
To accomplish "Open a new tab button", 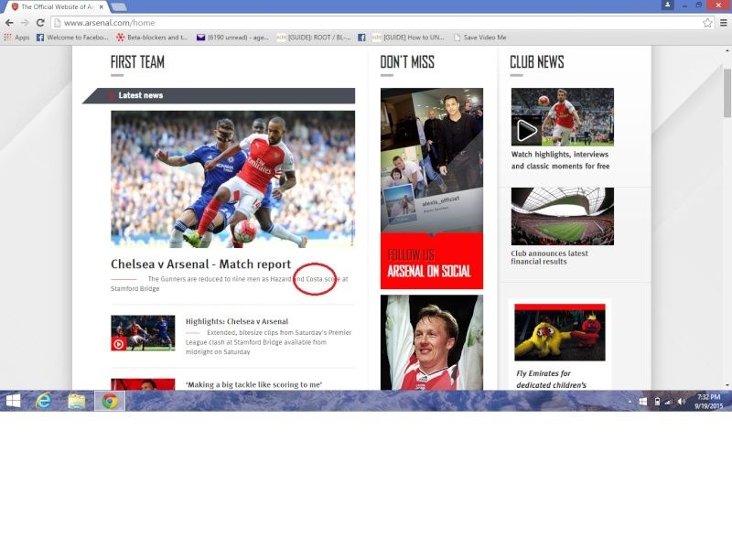I will [119, 7].
